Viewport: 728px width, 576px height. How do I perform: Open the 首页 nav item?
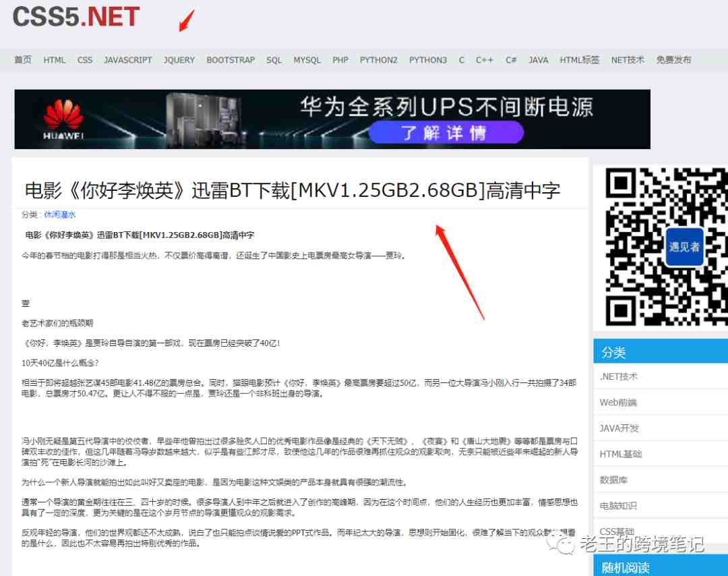click(x=23, y=60)
